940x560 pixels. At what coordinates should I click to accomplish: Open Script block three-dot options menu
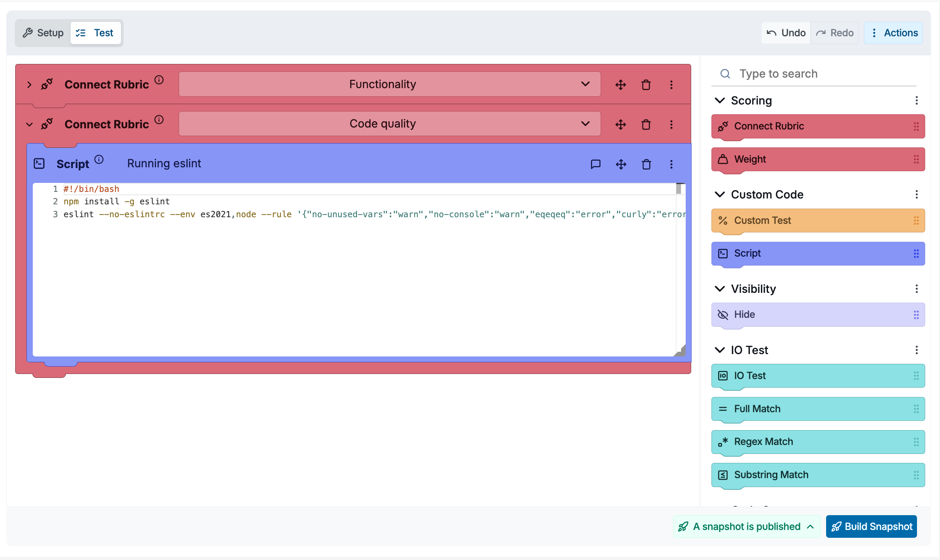coord(671,164)
